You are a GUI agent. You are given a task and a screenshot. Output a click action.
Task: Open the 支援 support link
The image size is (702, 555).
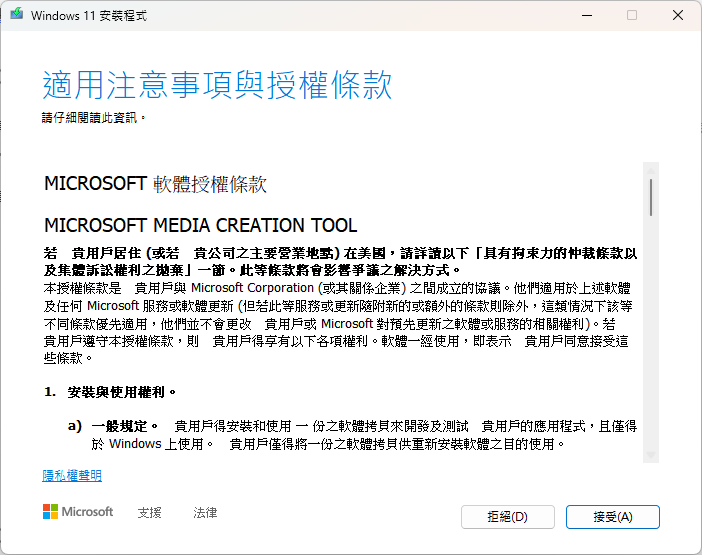click(149, 513)
